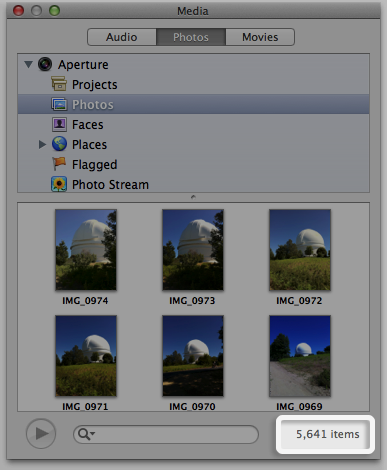Click inside the search field
Viewport: 387px width, 470px height.
tap(166, 434)
